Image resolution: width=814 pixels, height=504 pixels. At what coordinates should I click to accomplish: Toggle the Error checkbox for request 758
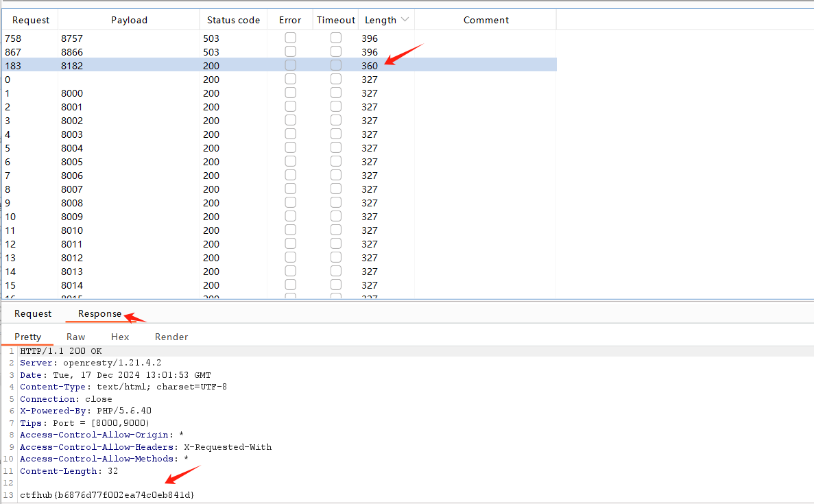[290, 38]
